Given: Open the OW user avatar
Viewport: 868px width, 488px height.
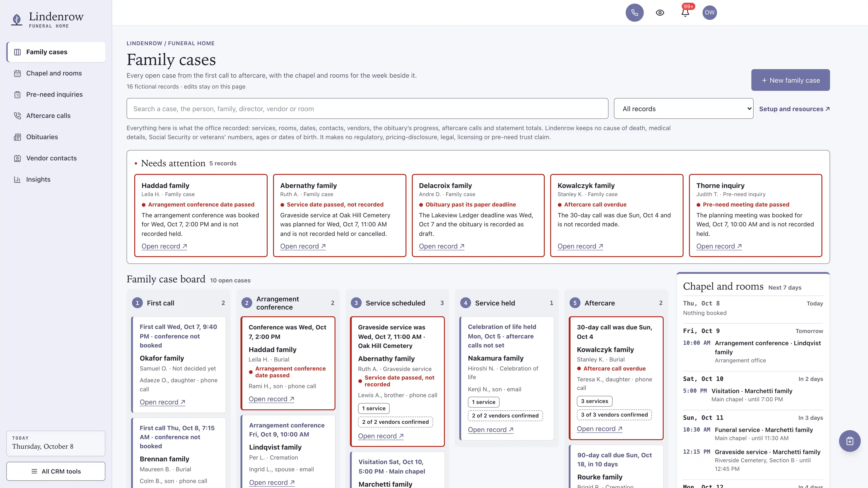Looking at the screenshot, I should coord(710,12).
